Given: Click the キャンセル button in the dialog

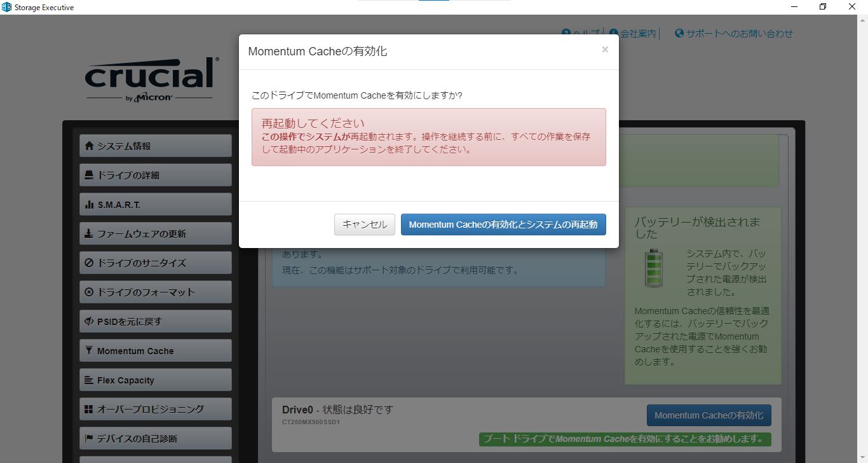Looking at the screenshot, I should tap(365, 225).
